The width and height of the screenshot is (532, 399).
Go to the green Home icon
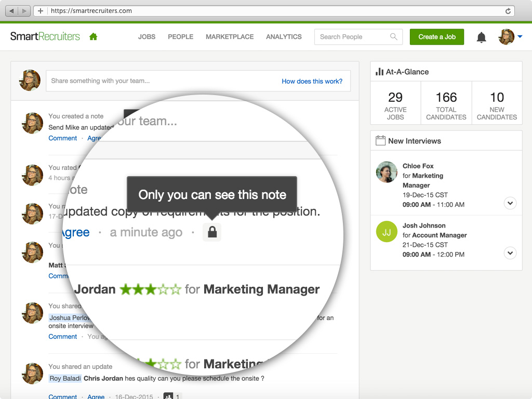coord(94,37)
